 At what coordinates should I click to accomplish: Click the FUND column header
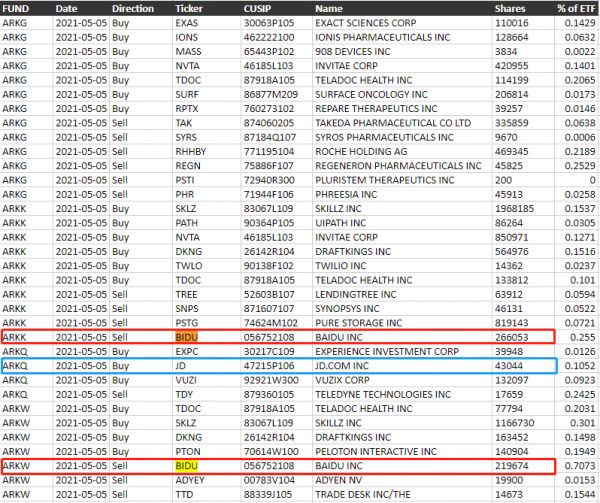tap(17, 7)
